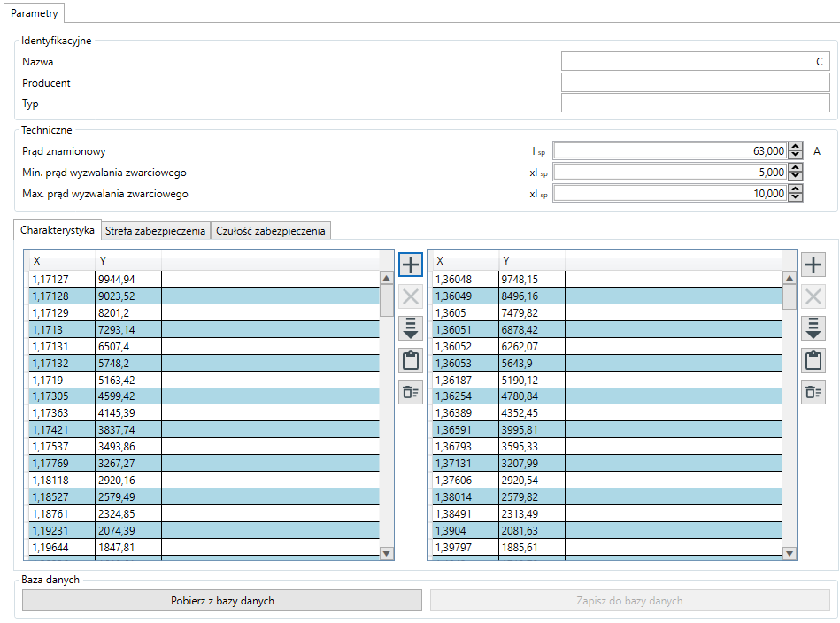Focus the Typ input field
The image size is (840, 623).
point(696,103)
